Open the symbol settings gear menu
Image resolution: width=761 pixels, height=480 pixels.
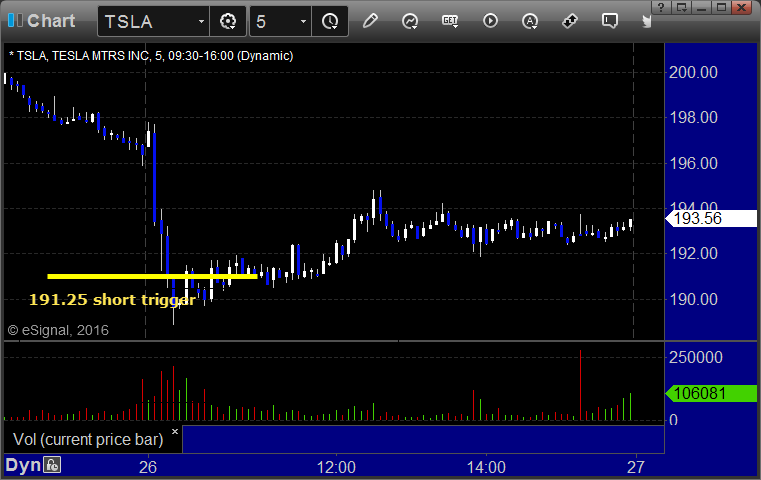click(228, 21)
